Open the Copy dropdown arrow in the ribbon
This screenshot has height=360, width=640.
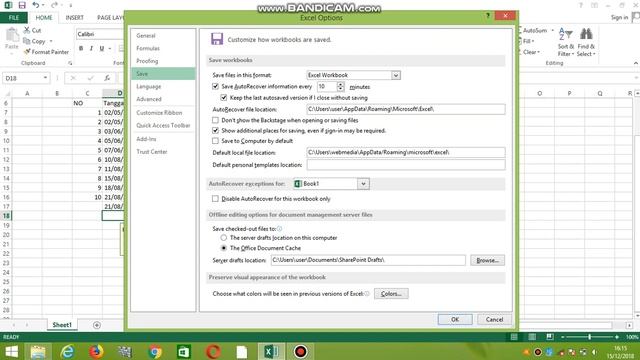51,41
